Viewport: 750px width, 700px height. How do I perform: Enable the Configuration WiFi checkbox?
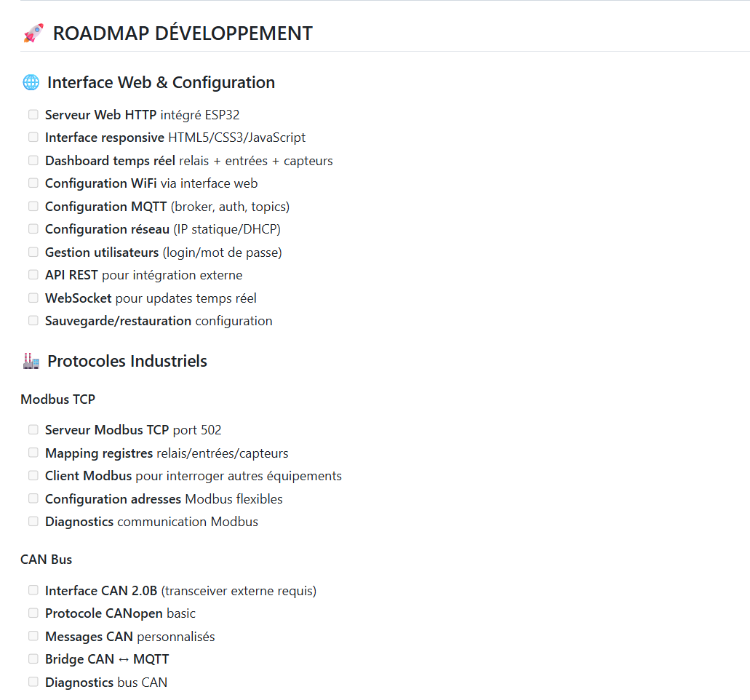pyautogui.click(x=33, y=183)
